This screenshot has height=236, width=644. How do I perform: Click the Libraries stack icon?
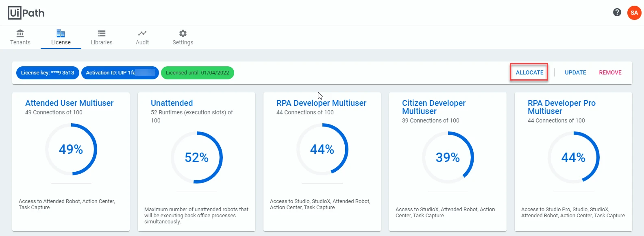[x=102, y=33]
